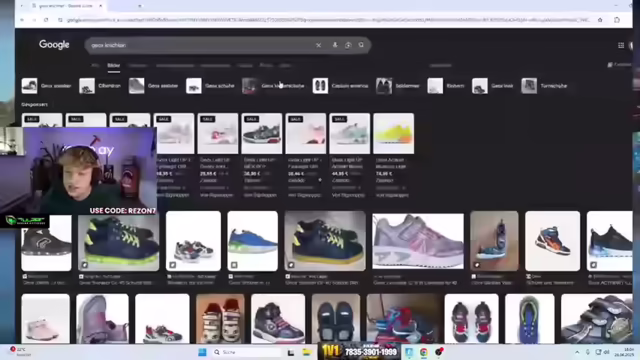Open the pink baby shoe image in bottom row
The height and width of the screenshot is (360, 640).
45,319
